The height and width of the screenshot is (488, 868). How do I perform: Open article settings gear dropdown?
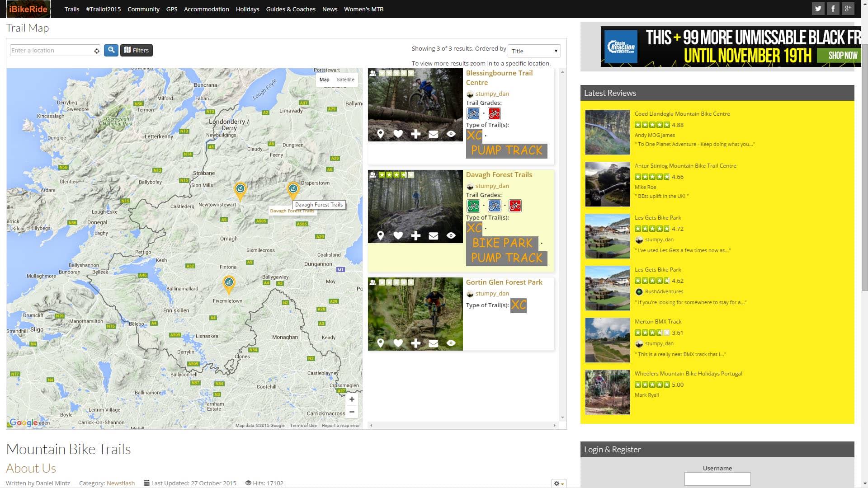(x=558, y=483)
